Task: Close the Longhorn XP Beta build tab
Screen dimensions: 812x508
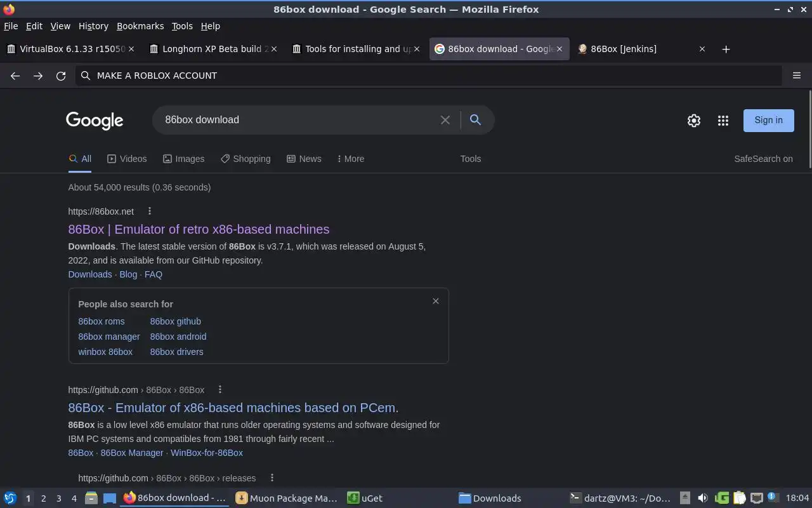Action: [x=274, y=49]
